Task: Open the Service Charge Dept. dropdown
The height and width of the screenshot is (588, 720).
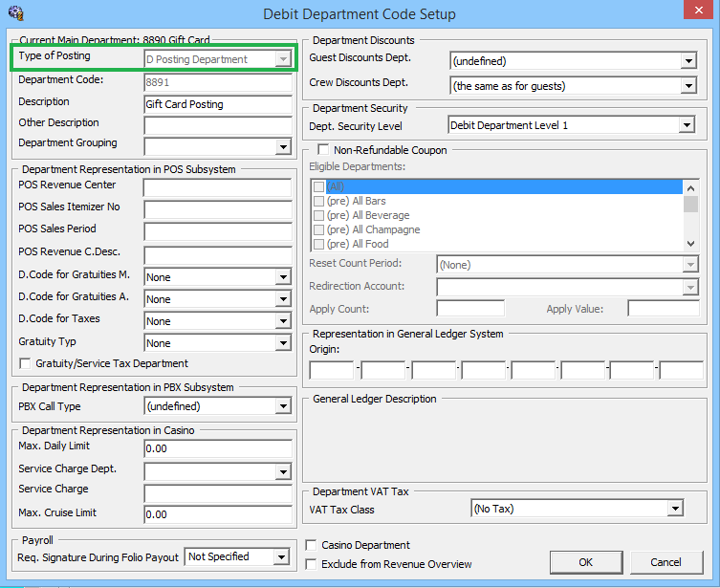Action: [x=283, y=471]
